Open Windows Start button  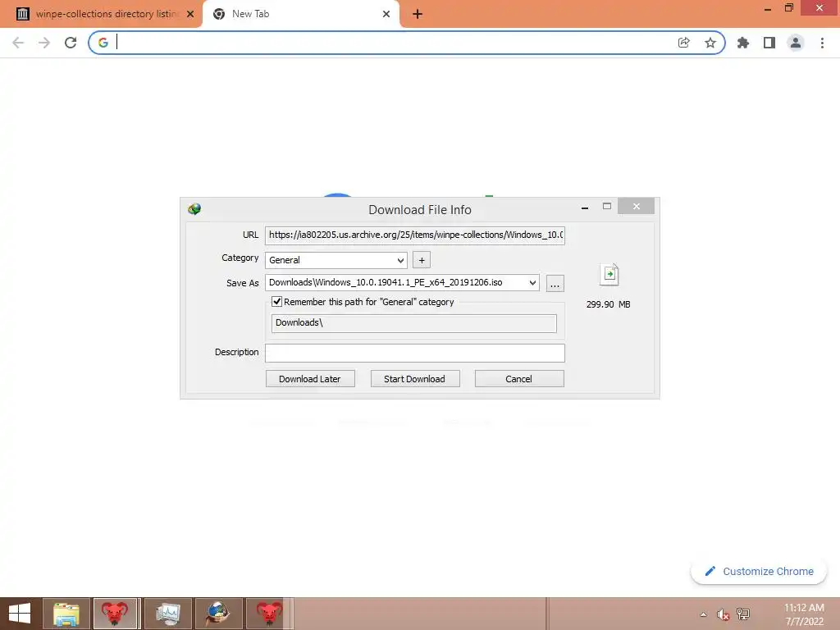click(20, 614)
